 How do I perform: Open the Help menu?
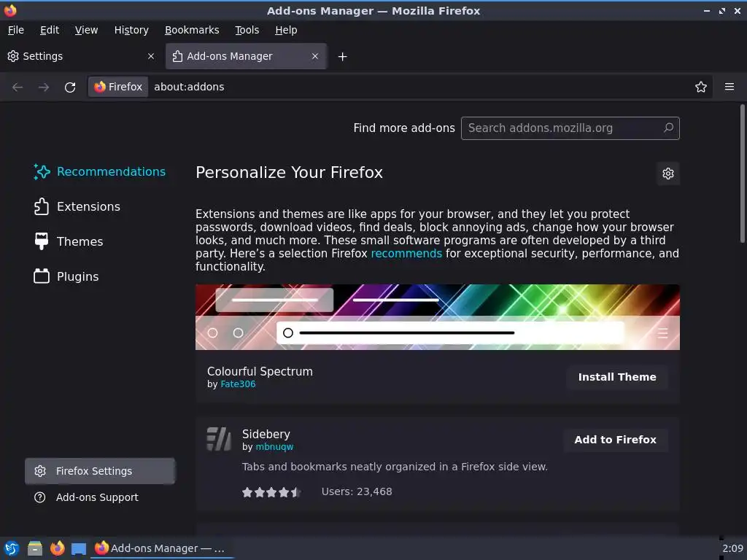pyautogui.click(x=286, y=30)
